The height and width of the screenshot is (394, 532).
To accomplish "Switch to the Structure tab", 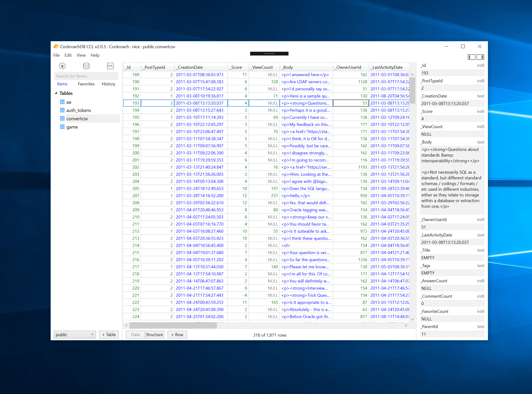I will pyautogui.click(x=154, y=334).
